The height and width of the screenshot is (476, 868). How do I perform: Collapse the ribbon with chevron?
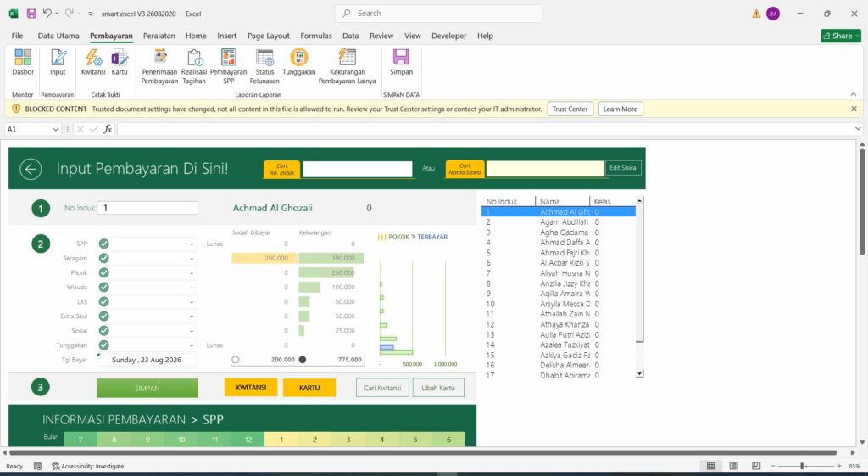[853, 95]
